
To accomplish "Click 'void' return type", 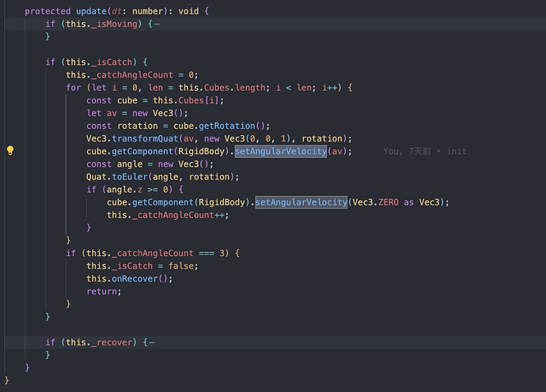I will (188, 11).
